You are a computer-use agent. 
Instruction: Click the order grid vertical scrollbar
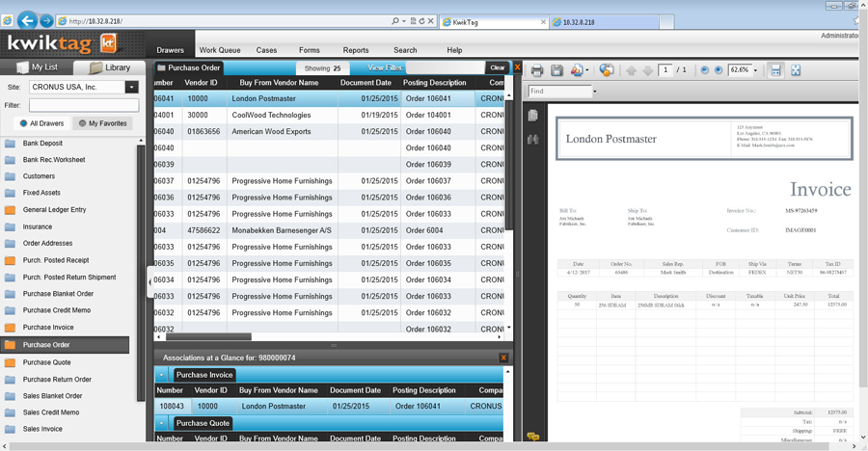tap(509, 163)
